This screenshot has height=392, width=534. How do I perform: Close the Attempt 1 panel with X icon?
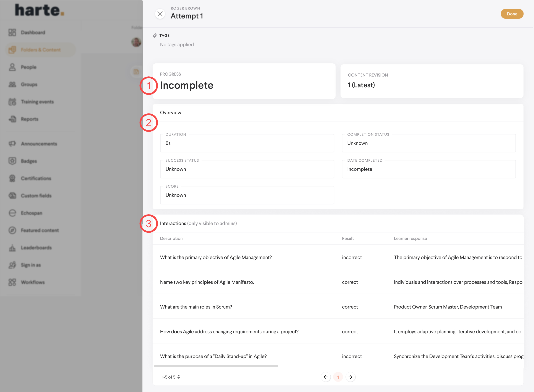[x=160, y=14]
